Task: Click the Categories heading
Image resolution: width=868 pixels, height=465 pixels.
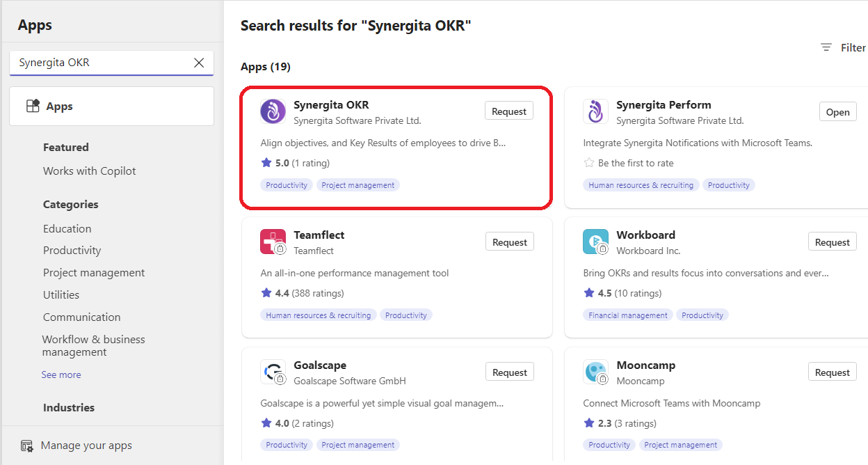Action: tap(71, 205)
